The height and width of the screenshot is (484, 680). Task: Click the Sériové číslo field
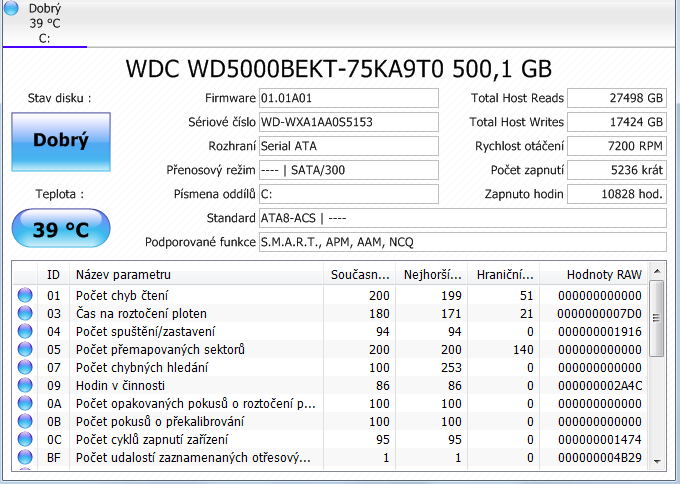pos(348,122)
